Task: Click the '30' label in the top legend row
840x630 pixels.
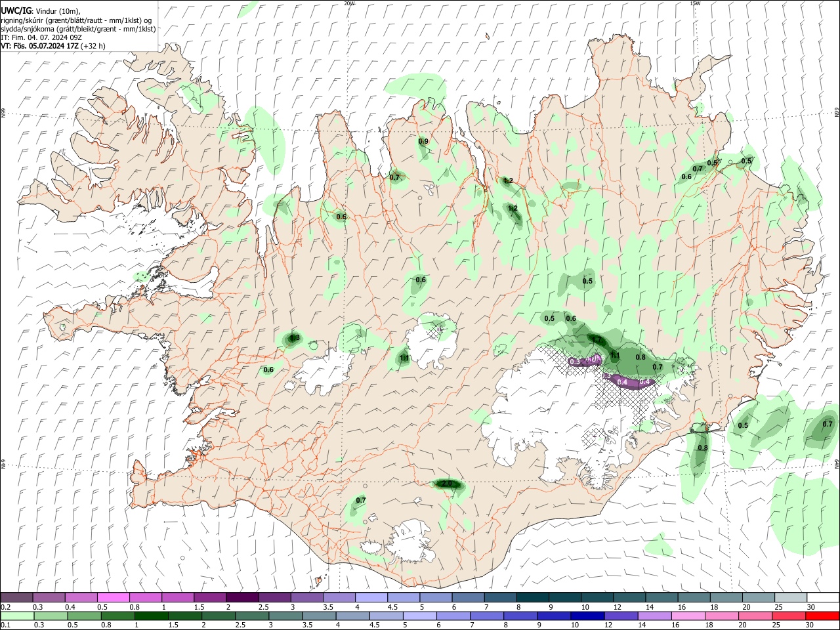Action: point(811,607)
